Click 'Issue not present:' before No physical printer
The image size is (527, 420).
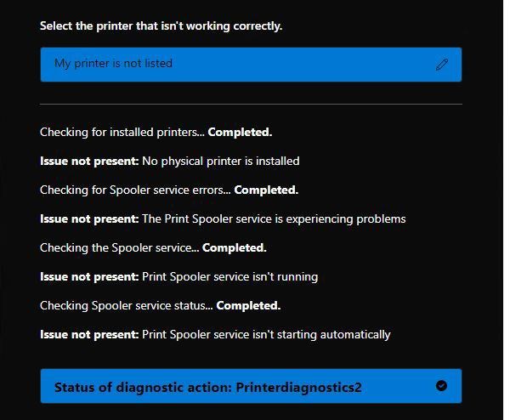click(89, 161)
